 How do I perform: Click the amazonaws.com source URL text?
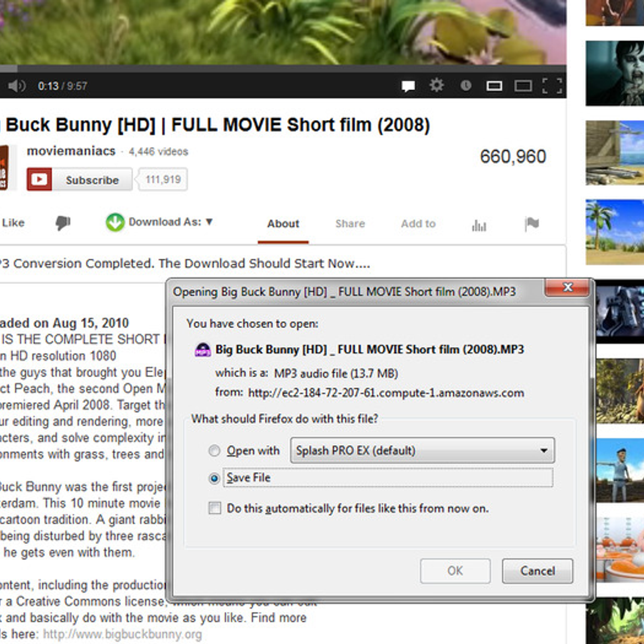(x=386, y=393)
